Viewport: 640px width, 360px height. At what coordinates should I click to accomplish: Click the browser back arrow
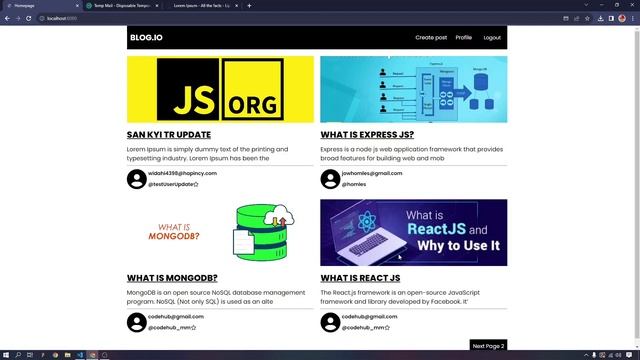click(x=7, y=18)
